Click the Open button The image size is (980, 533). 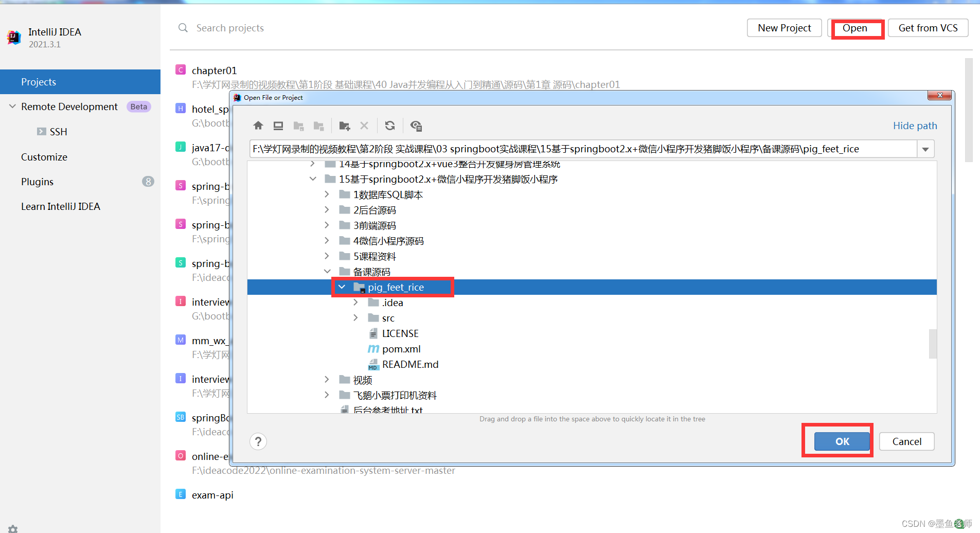point(855,28)
